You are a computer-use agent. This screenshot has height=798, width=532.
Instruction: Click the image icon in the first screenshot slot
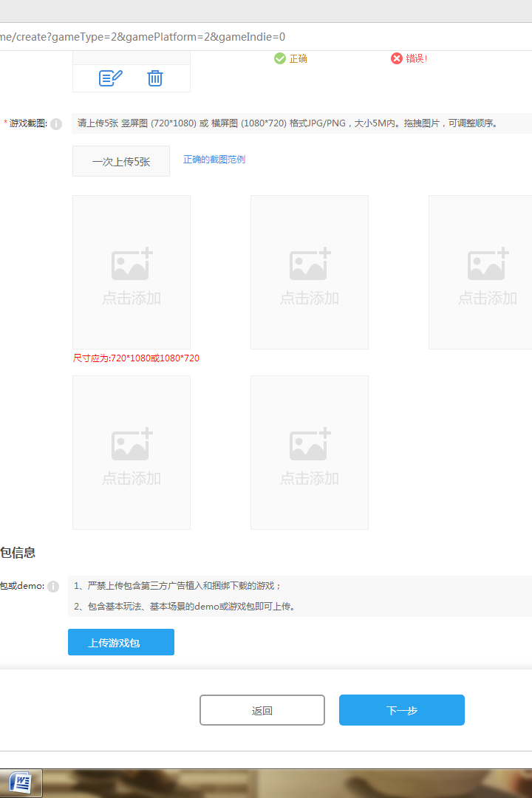coord(132,265)
